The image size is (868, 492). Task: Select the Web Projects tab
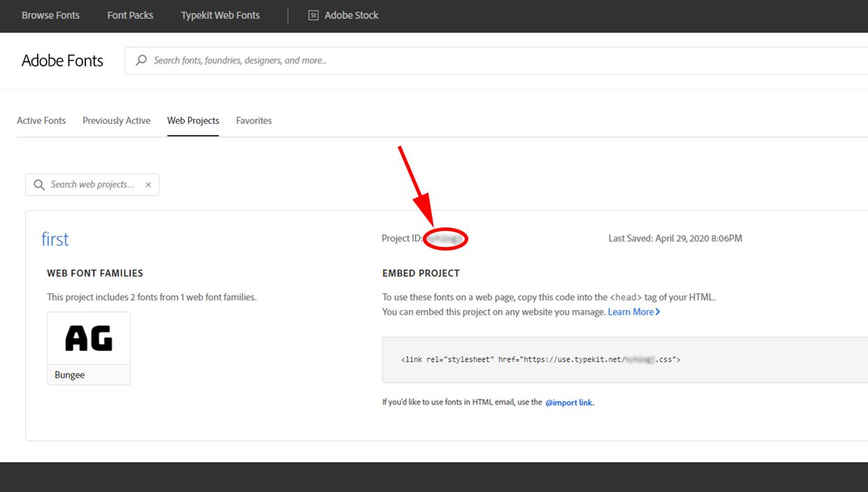[x=193, y=120]
